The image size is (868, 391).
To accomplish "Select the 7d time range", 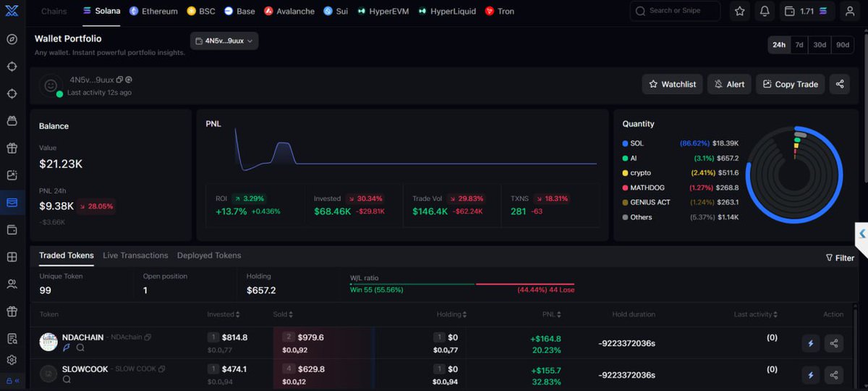I will [x=799, y=44].
